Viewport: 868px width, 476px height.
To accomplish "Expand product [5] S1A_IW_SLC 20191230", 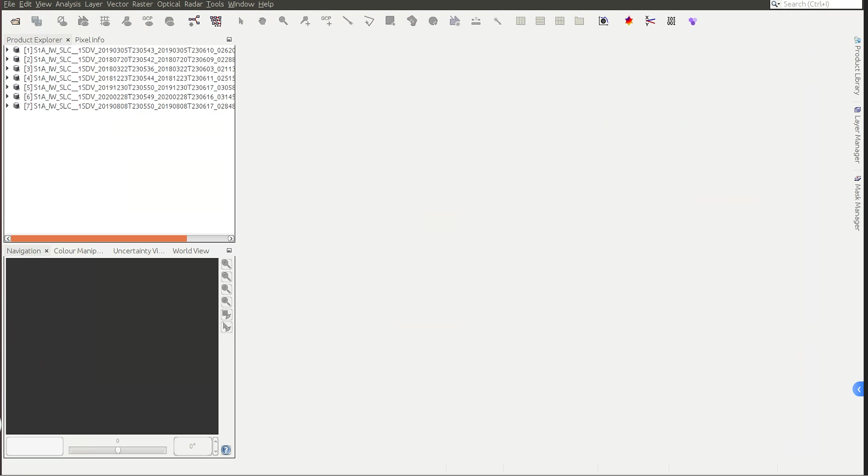I will [7, 87].
